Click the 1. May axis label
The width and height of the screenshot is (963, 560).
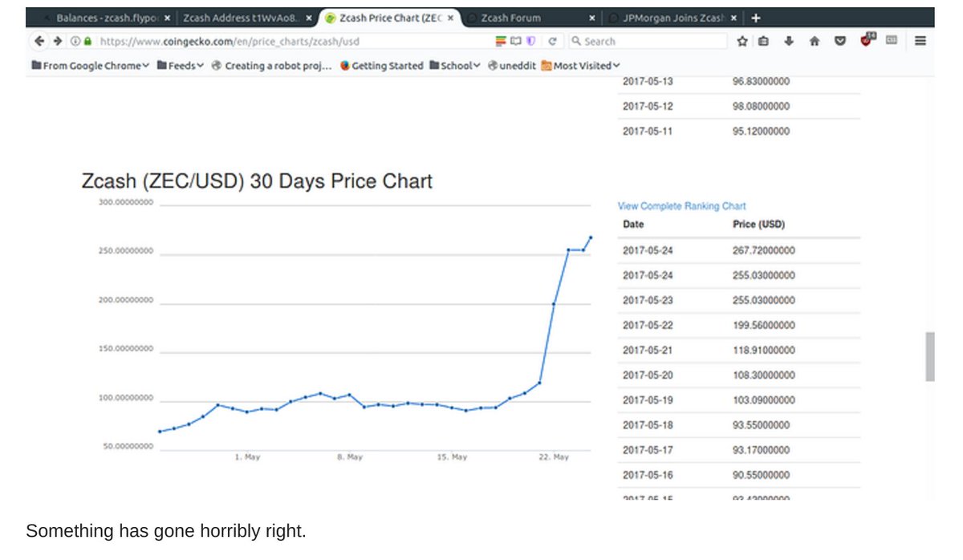(x=248, y=457)
